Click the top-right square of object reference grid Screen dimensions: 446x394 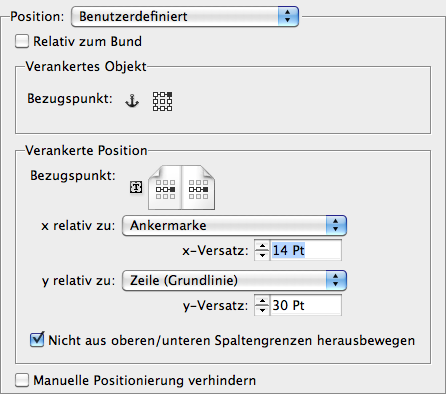coord(170,95)
